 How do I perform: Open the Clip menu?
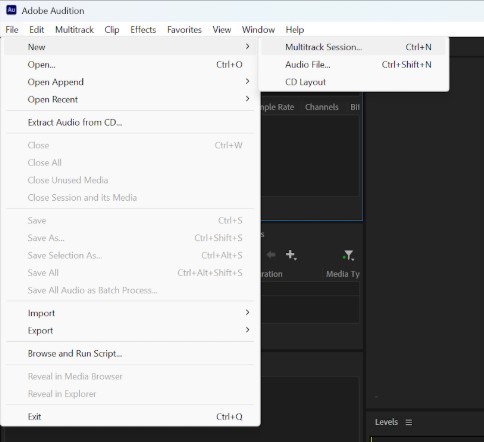112,30
